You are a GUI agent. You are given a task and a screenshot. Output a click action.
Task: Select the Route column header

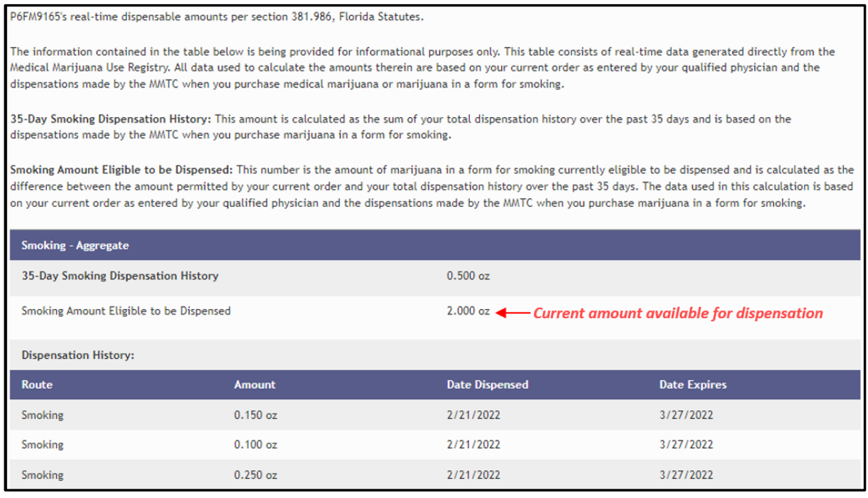pos(37,384)
